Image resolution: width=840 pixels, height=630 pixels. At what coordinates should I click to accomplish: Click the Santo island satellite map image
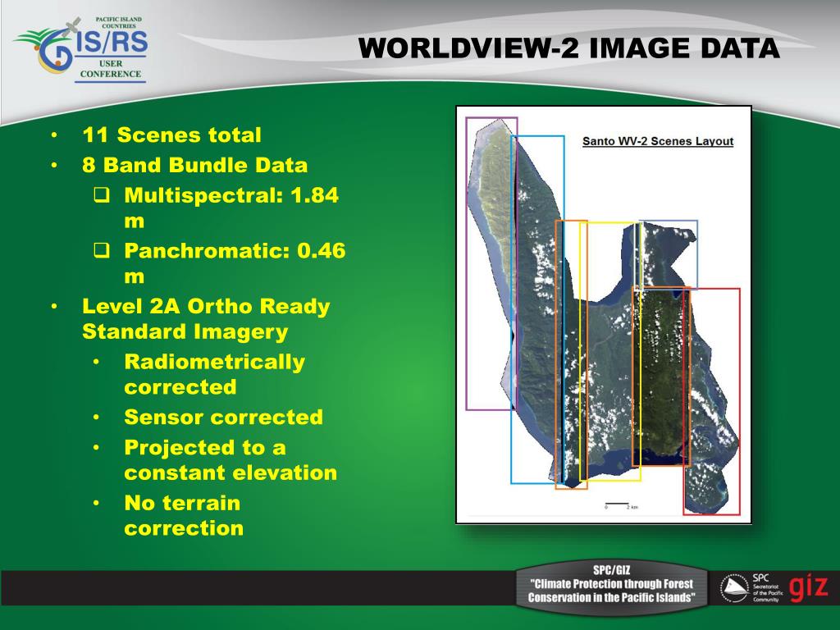click(604, 314)
